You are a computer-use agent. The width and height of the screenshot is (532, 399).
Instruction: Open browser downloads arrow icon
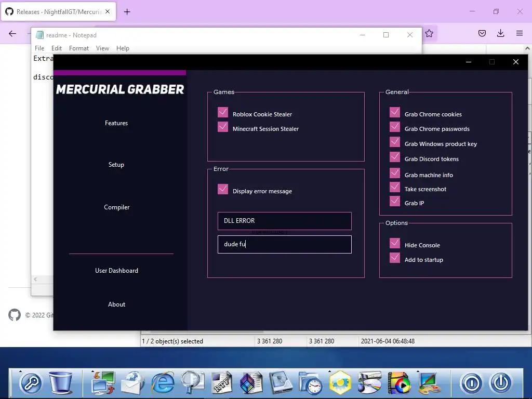500,33
